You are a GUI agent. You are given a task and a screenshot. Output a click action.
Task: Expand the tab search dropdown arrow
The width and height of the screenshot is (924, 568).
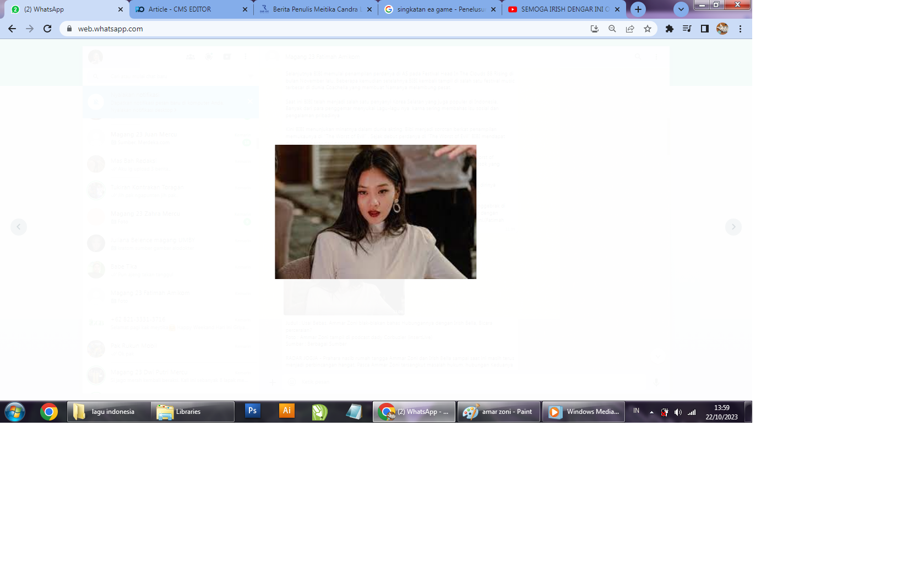681,9
